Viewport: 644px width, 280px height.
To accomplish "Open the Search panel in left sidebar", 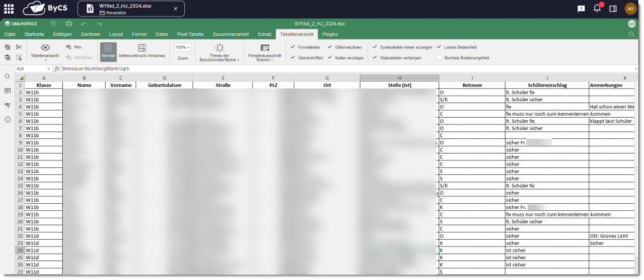I will point(8,76).
